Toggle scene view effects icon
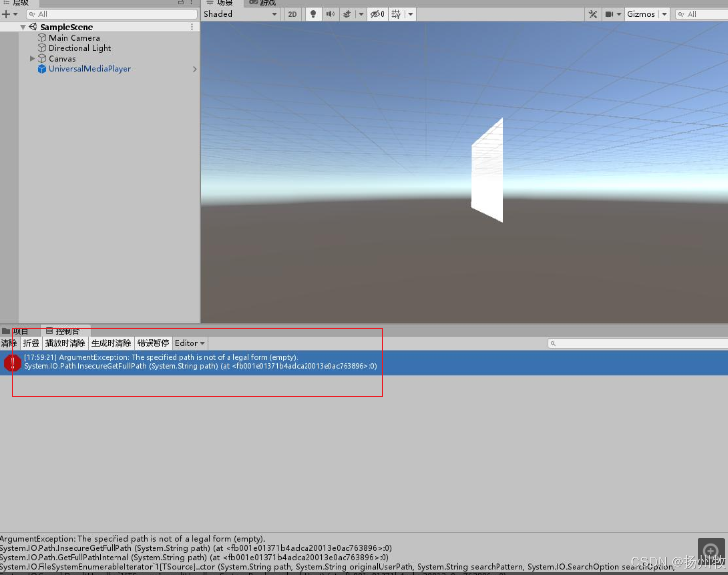728x575 pixels. (x=348, y=14)
